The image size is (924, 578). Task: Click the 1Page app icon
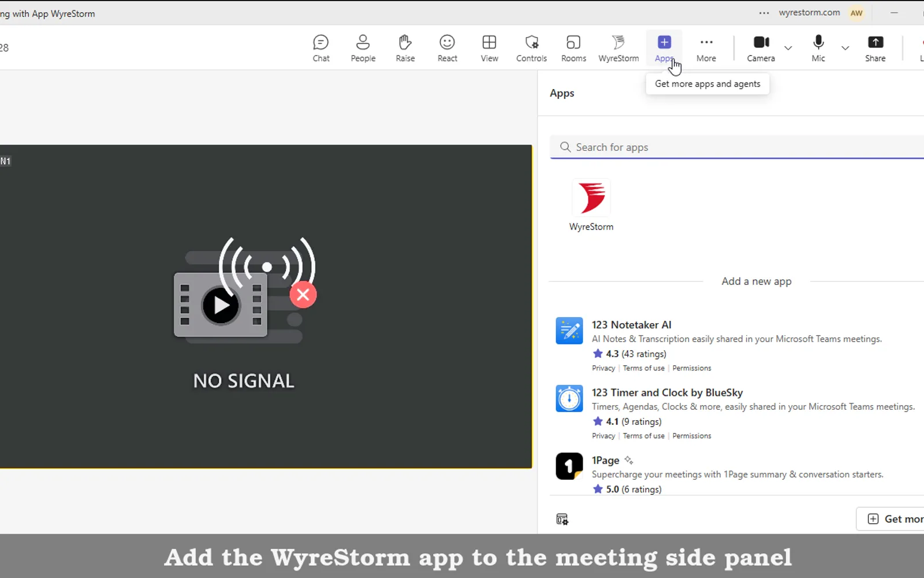point(569,466)
